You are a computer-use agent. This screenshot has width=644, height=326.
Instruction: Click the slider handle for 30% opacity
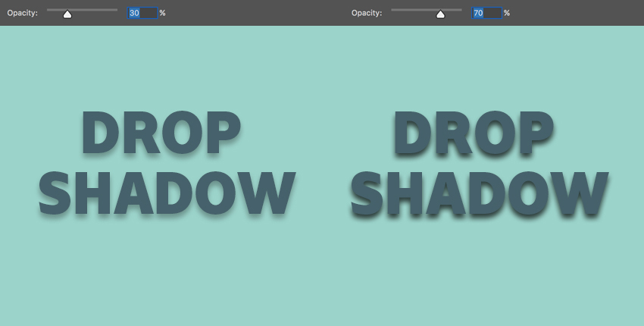tap(67, 14)
